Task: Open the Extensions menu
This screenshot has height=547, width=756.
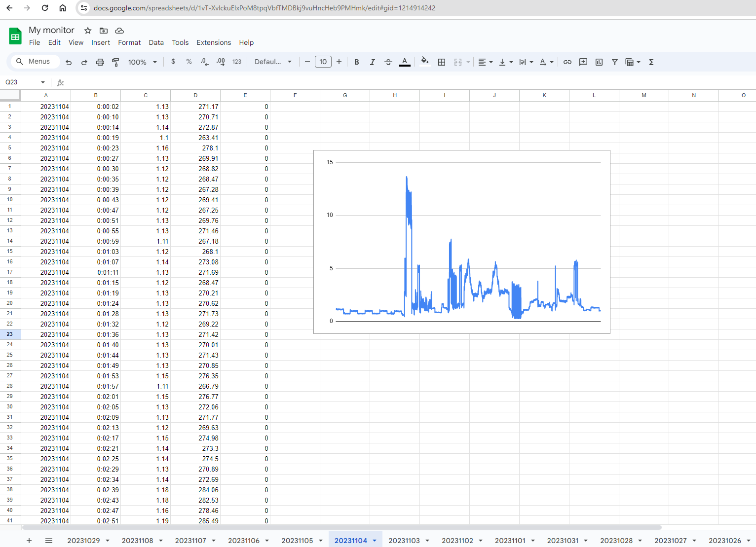Action: coord(214,42)
